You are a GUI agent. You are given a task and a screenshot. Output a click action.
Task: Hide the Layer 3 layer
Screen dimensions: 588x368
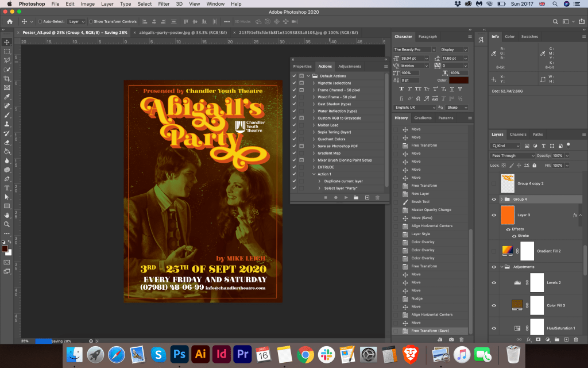click(x=494, y=215)
